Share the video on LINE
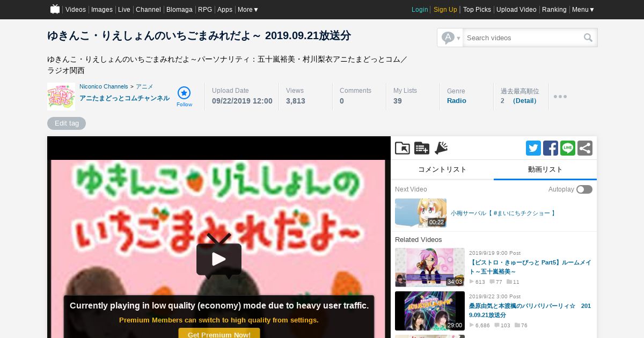The height and width of the screenshot is (338, 644). tap(568, 148)
